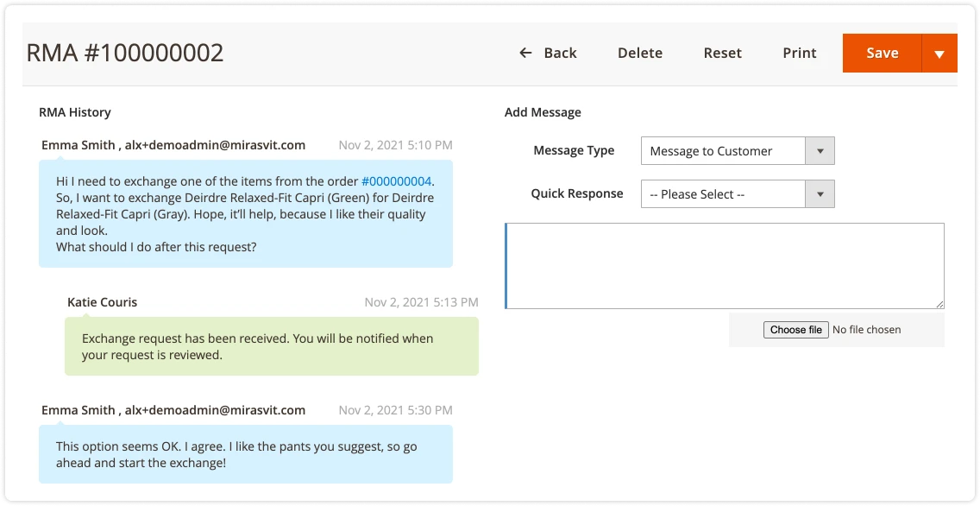Open the Message Type dropdown
Image resolution: width=980 pixels, height=506 pixels.
point(820,150)
